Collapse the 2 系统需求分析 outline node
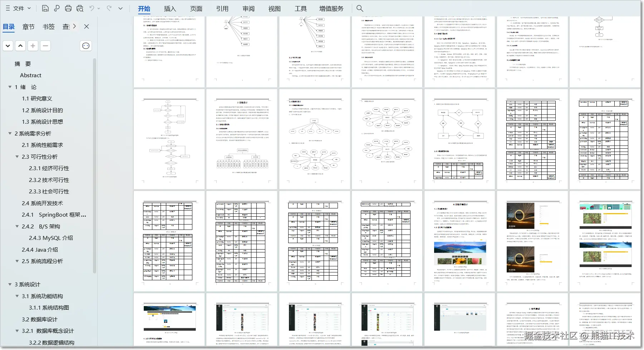644x350 pixels. coord(10,133)
